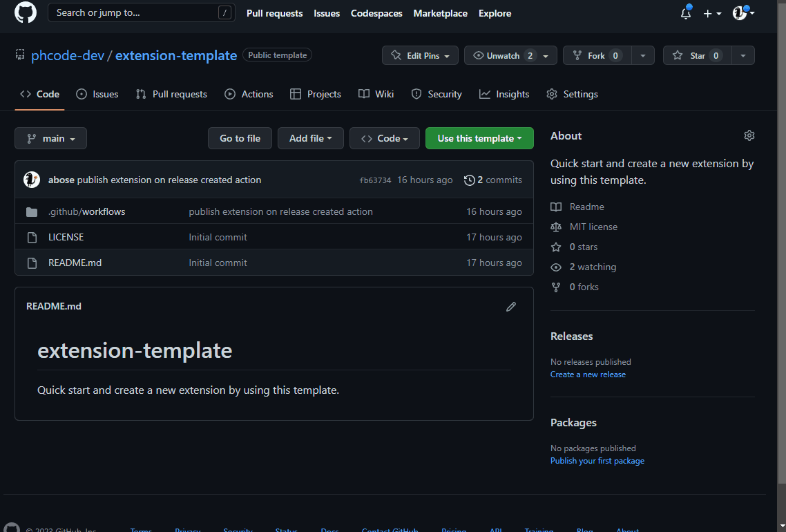This screenshot has height=532, width=786.
Task: Open the Add file dropdown
Action: point(310,138)
